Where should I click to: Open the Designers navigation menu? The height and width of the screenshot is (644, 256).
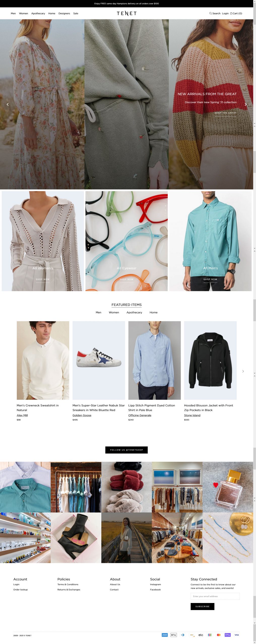click(64, 14)
